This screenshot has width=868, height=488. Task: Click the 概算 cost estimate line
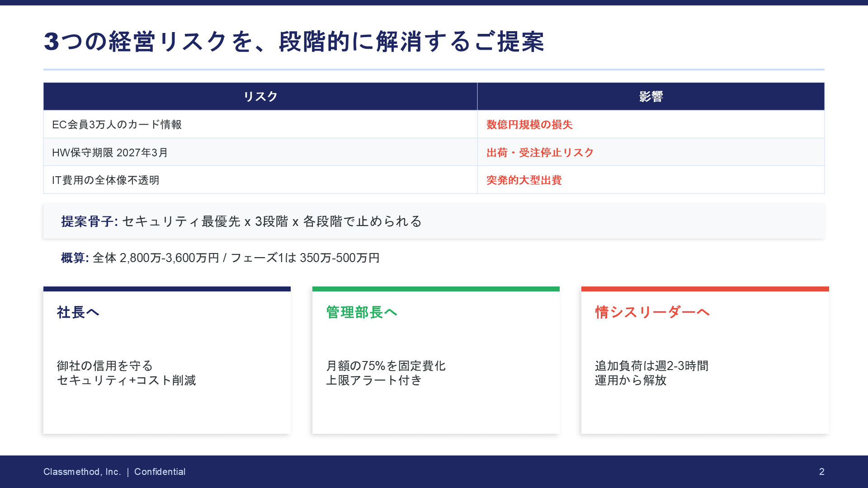pos(220,258)
